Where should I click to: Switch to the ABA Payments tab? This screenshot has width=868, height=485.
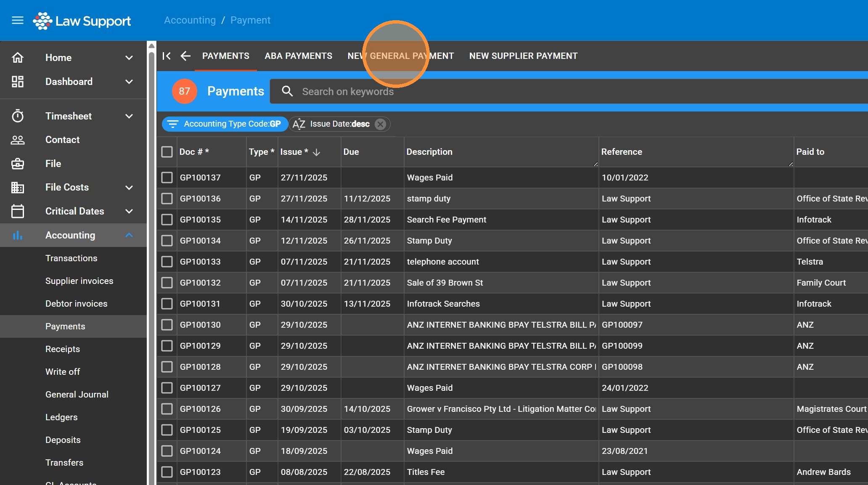tap(298, 56)
